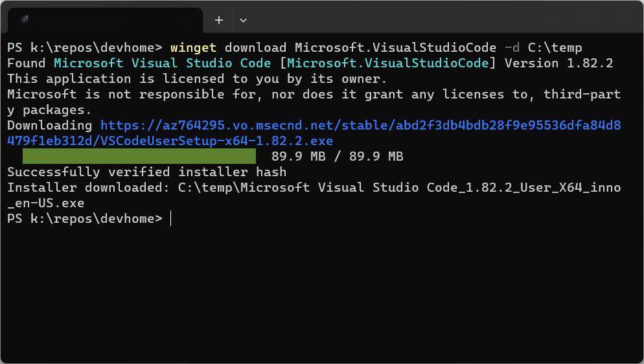The width and height of the screenshot is (644, 364).
Task: Click the '-d' argument in the command
Action: [x=512, y=47]
